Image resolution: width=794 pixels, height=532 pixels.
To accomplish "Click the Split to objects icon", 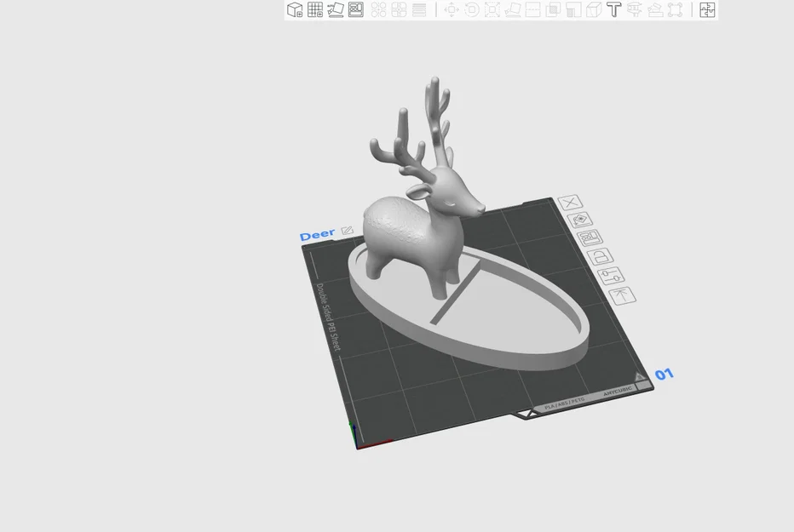I will pos(378,9).
